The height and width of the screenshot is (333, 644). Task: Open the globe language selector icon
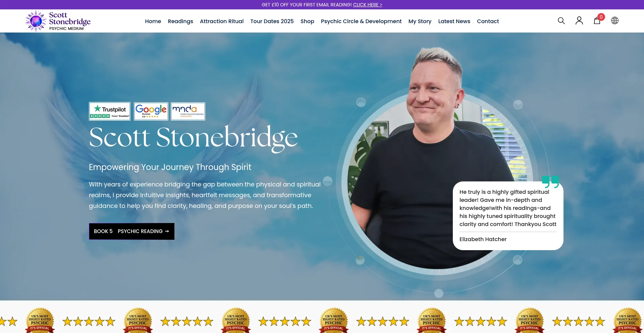point(614,21)
